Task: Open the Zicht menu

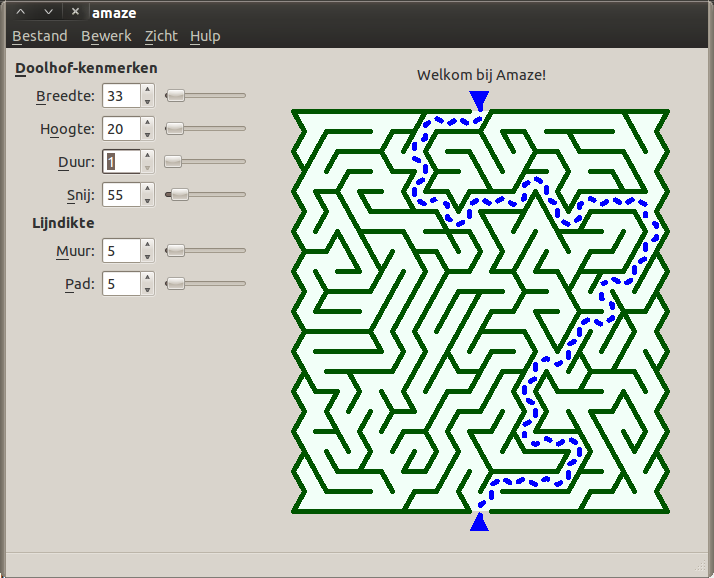Action: 161,36
